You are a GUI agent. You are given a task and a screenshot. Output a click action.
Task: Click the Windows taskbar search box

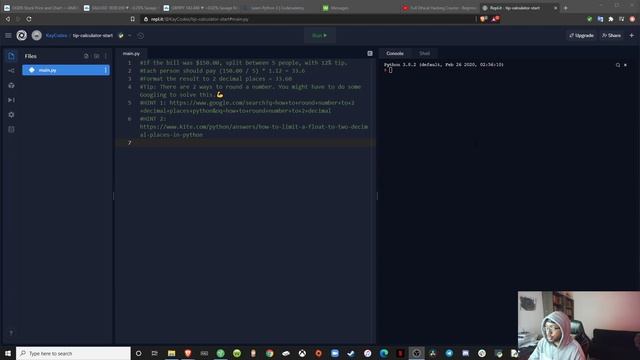coord(73,353)
